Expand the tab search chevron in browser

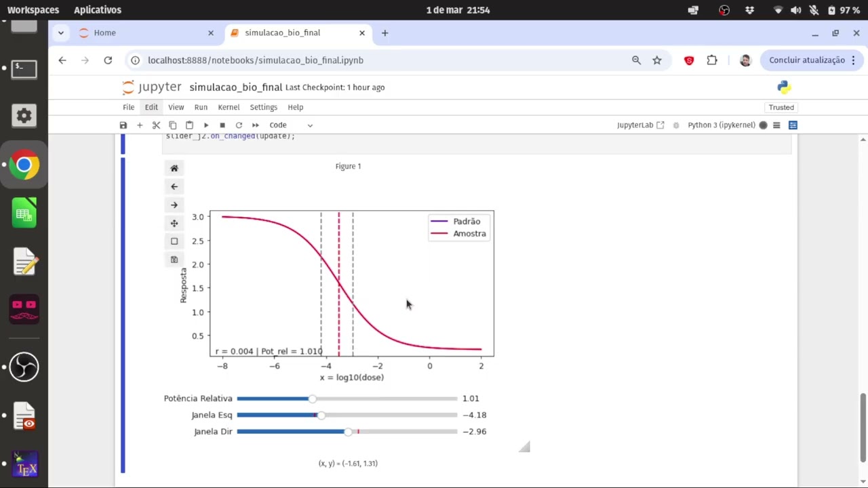pos(61,33)
